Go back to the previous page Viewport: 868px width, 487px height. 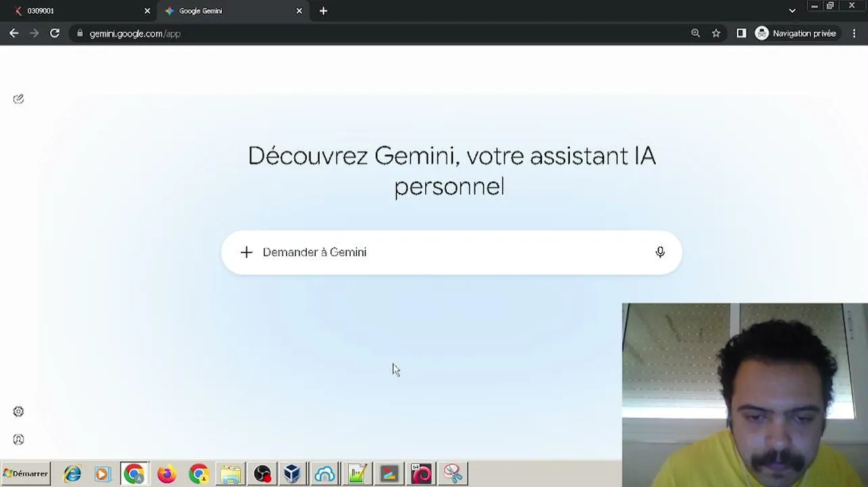(14, 33)
